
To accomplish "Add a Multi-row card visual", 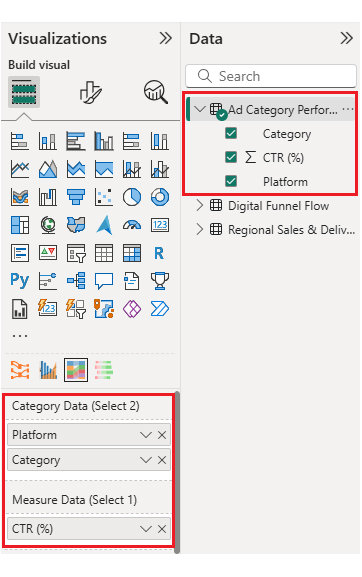I will (x=20, y=253).
